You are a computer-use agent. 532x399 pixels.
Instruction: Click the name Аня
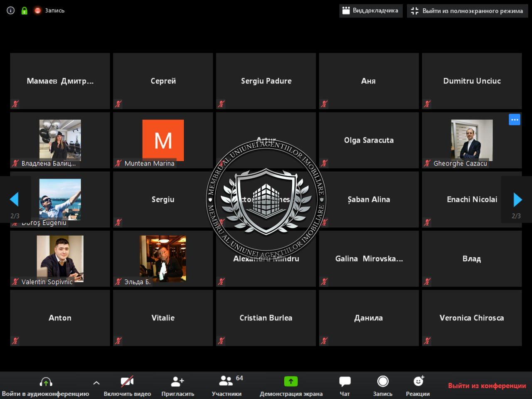pyautogui.click(x=368, y=81)
